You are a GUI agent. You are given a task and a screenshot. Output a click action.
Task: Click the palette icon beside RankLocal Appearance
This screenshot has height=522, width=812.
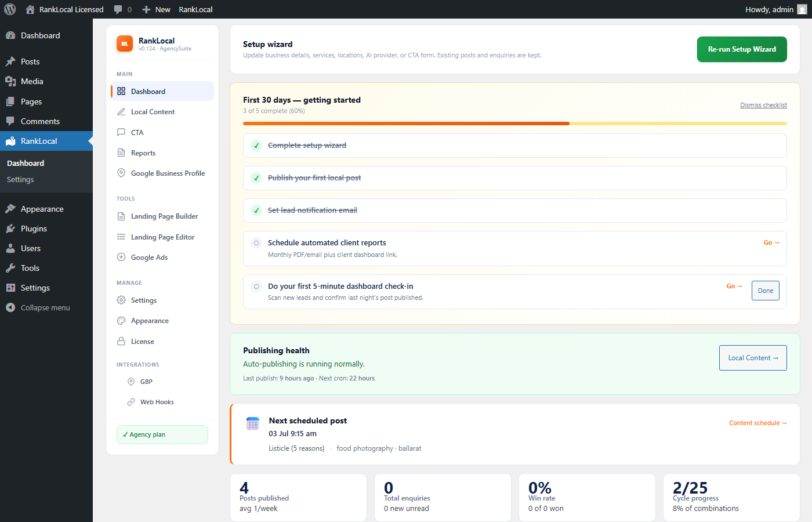coord(121,321)
